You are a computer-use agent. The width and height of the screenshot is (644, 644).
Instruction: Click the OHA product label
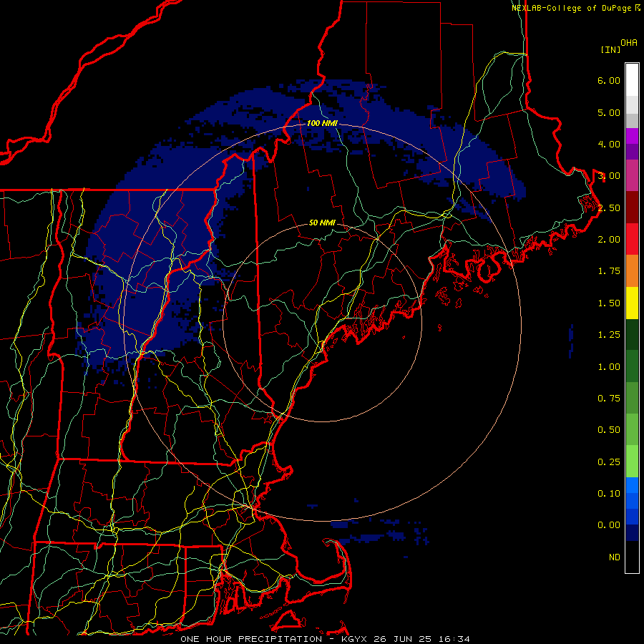point(629,43)
